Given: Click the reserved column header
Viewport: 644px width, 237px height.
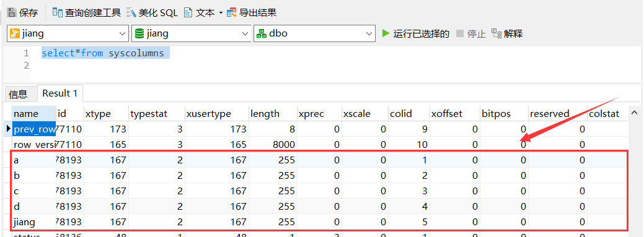Looking at the screenshot, I should (x=557, y=114).
